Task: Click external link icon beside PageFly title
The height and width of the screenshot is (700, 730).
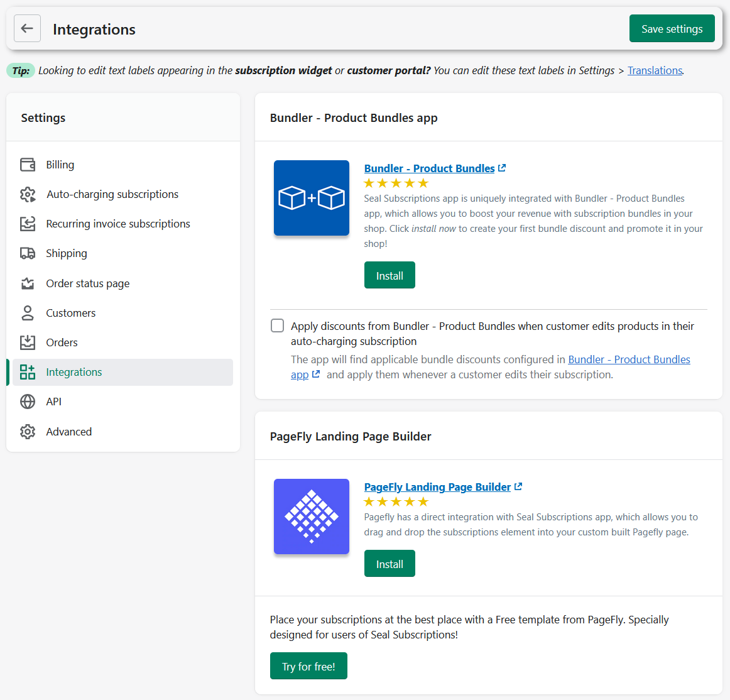Action: [518, 487]
